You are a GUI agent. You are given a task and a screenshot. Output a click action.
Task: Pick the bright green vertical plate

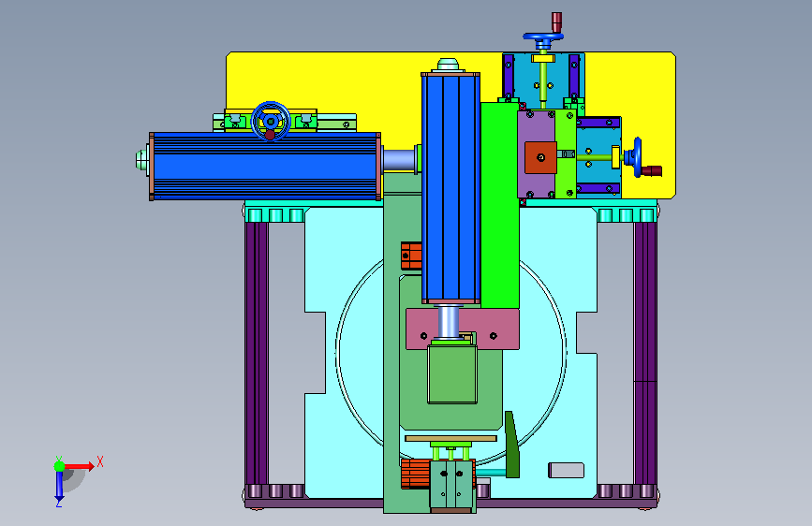(500, 205)
